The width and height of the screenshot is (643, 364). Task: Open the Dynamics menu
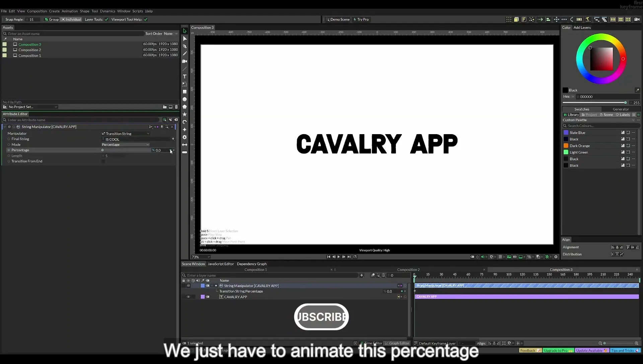[108, 11]
